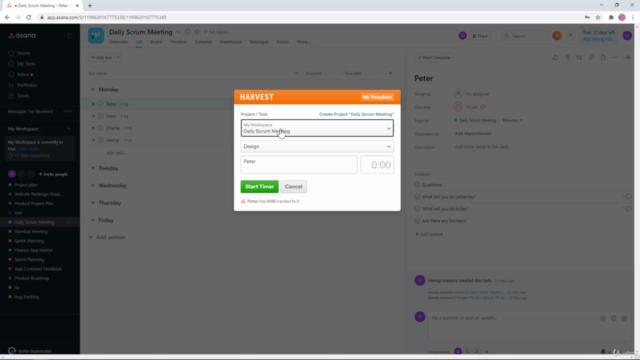Open the Daily Scrum Meeting project dropdown
Viewport: 640px width, 360px height.
317,128
